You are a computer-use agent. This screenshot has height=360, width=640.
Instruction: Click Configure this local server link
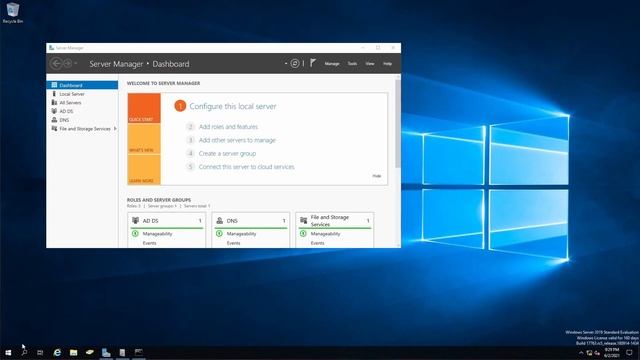coord(233,106)
